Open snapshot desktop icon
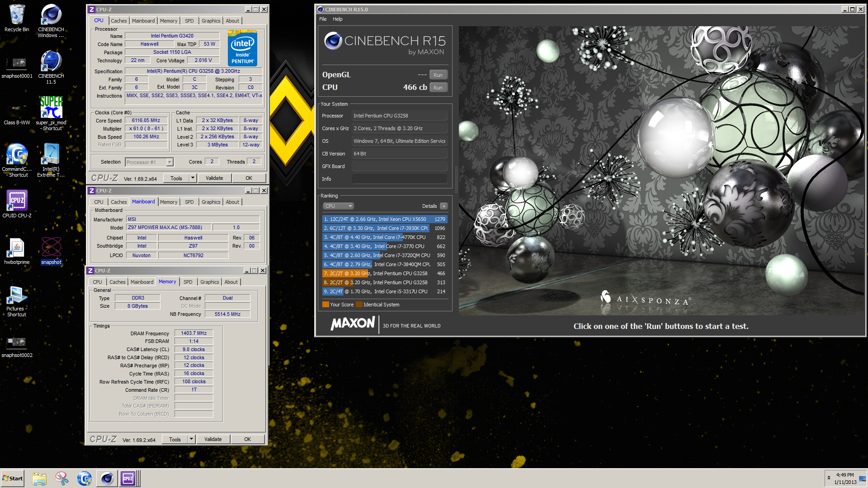 click(x=51, y=251)
